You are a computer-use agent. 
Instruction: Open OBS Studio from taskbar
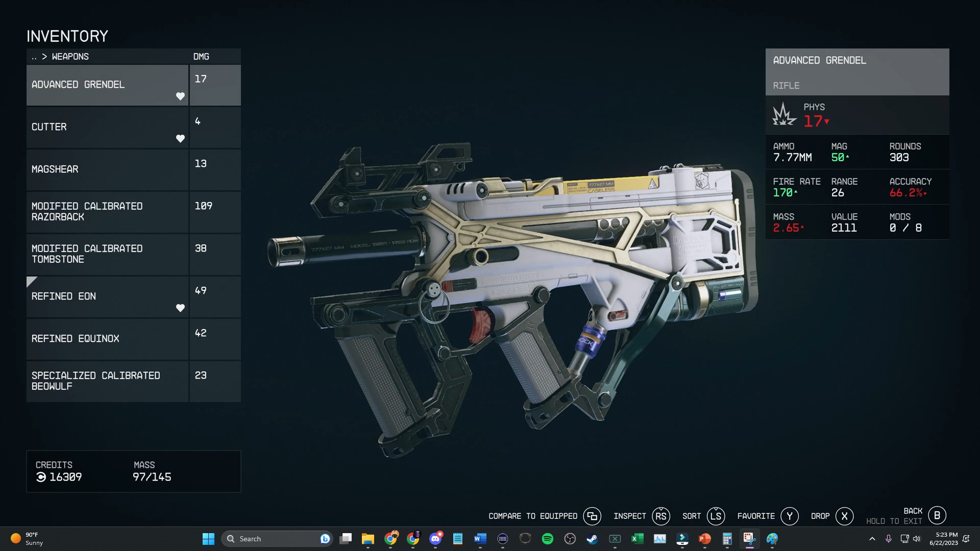pyautogui.click(x=570, y=539)
